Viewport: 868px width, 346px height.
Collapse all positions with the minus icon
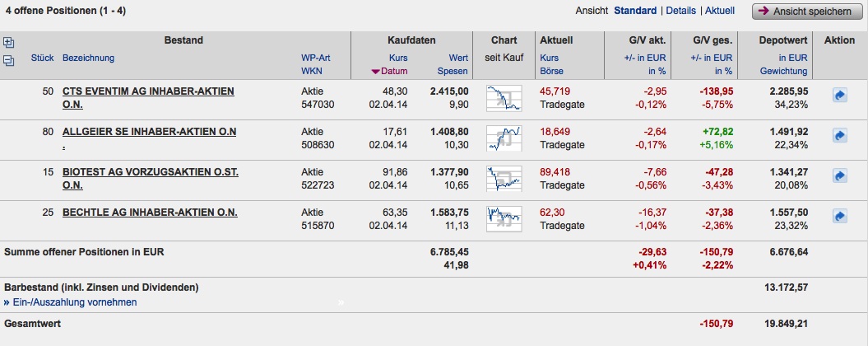tap(9, 60)
